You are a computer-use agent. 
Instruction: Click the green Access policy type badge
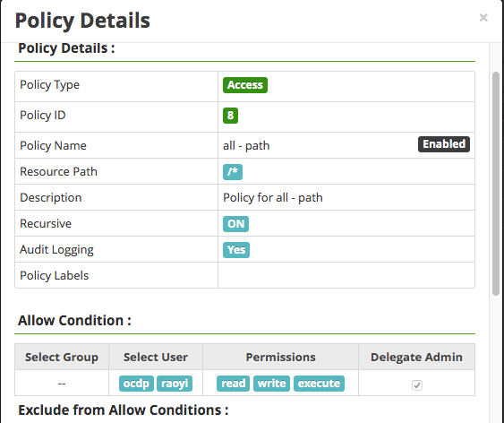pyautogui.click(x=245, y=85)
